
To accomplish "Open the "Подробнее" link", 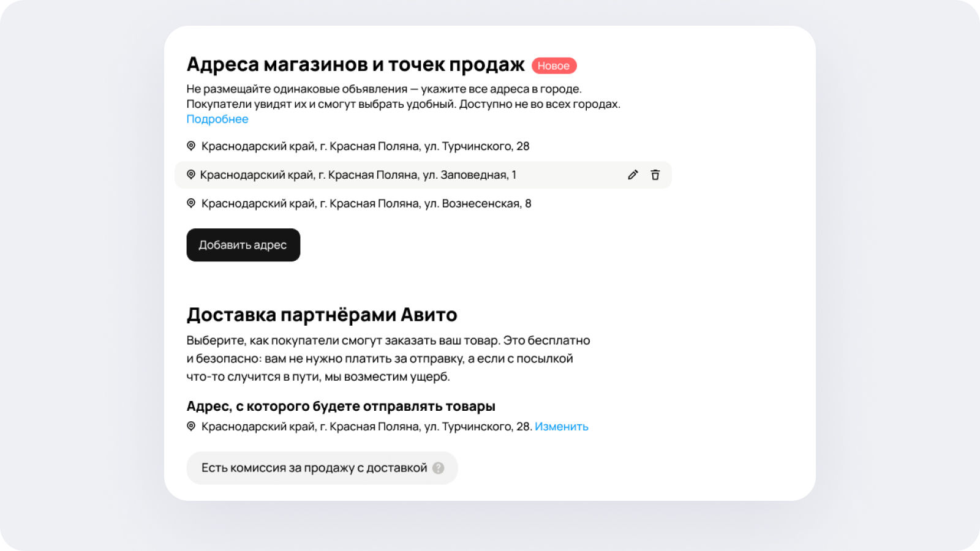I will (x=217, y=119).
